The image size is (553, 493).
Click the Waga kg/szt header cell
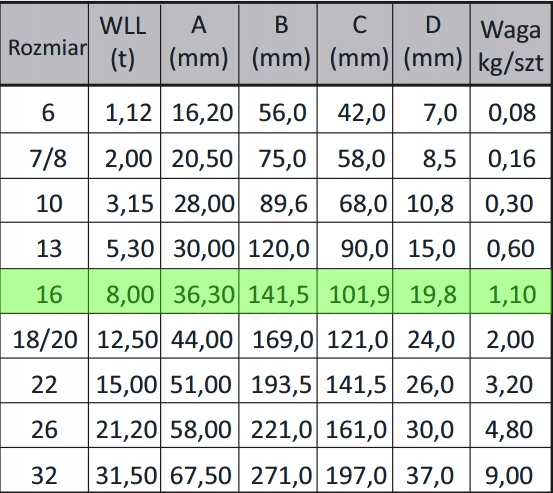[511, 44]
